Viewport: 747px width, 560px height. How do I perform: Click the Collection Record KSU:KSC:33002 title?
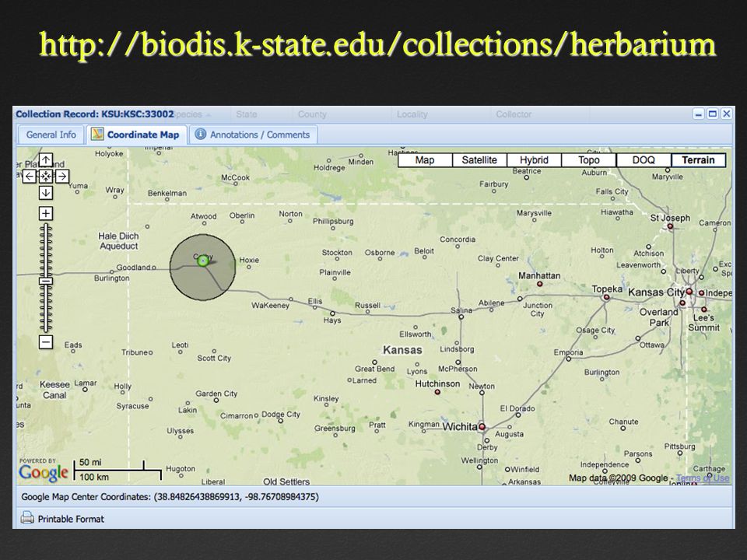pyautogui.click(x=95, y=114)
